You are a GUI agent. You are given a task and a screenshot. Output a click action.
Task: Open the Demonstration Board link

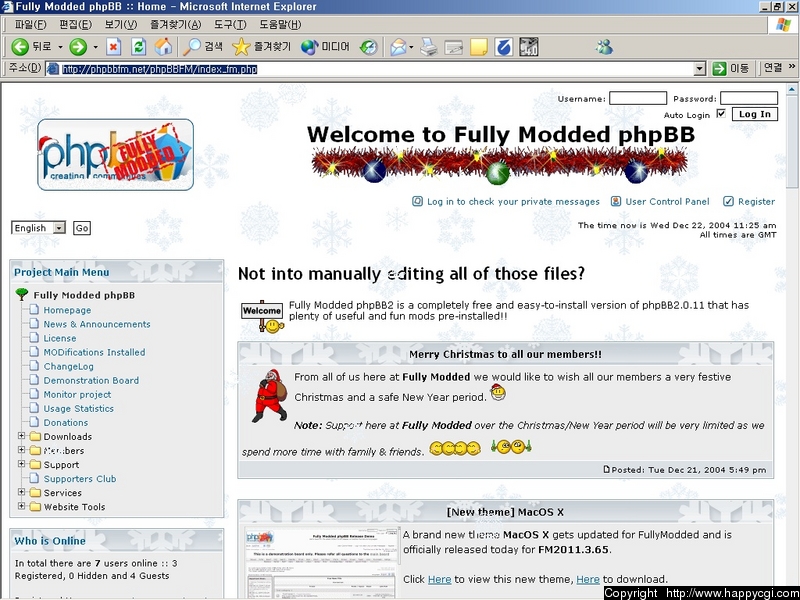pos(91,380)
